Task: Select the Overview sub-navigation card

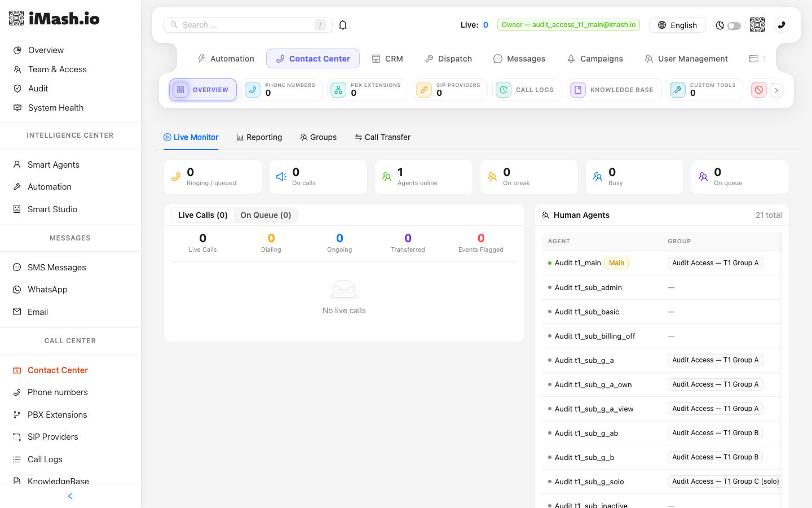Action: pos(203,90)
